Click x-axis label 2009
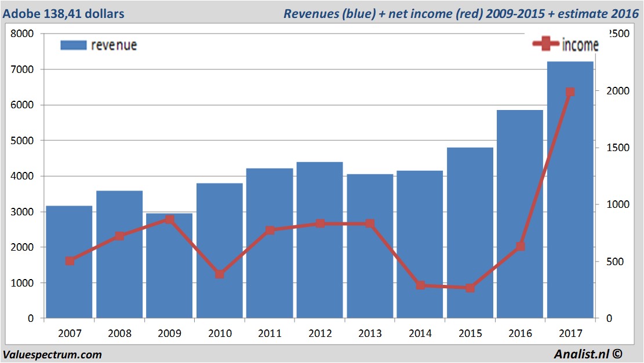Viewport: 644px width, 363px height. (x=170, y=333)
